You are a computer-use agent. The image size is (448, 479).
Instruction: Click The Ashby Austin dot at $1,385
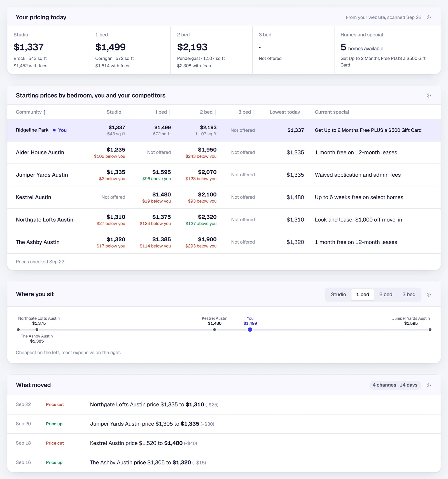point(37,330)
